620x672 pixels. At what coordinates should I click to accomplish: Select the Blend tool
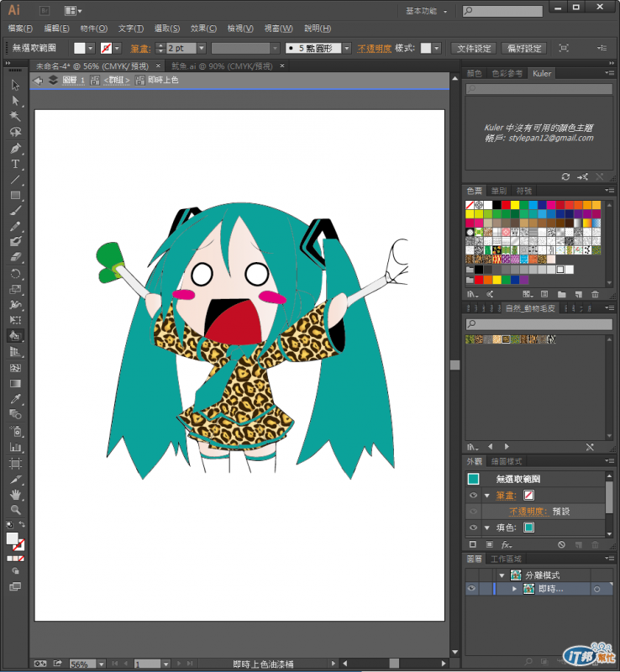[x=15, y=414]
